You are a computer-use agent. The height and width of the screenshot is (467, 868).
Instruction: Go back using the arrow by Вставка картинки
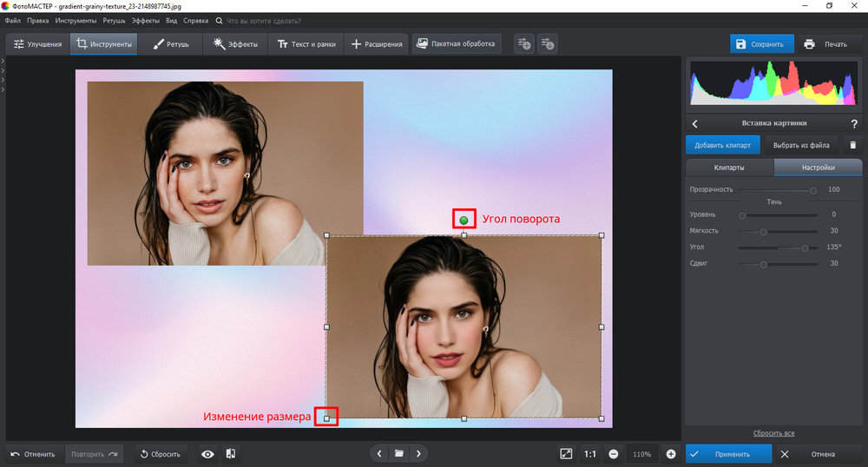point(694,124)
